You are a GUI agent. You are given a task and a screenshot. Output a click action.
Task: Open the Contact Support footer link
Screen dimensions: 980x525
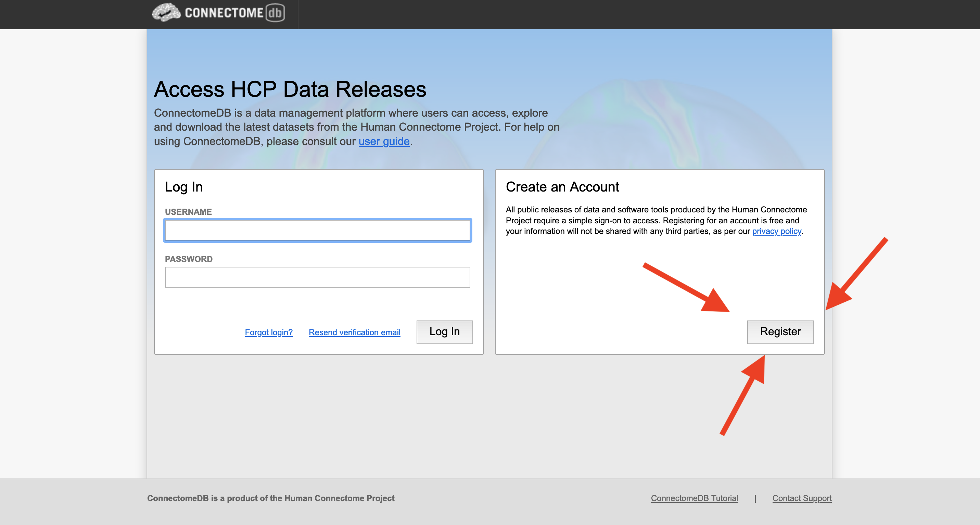(802, 498)
